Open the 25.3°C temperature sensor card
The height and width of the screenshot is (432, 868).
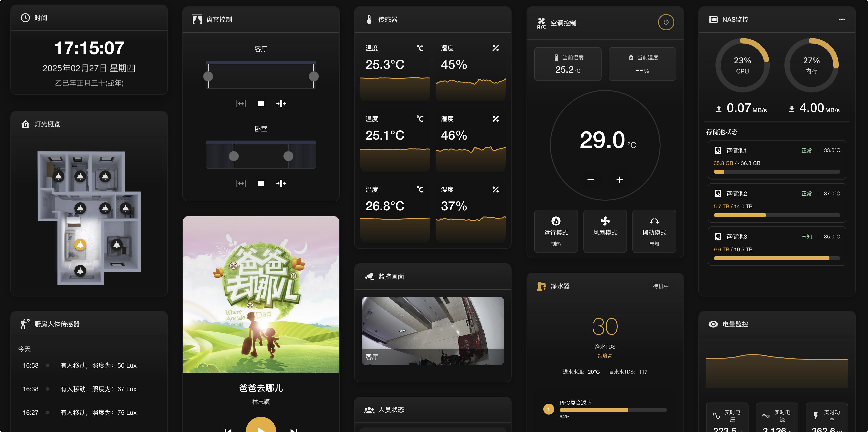pos(395,70)
